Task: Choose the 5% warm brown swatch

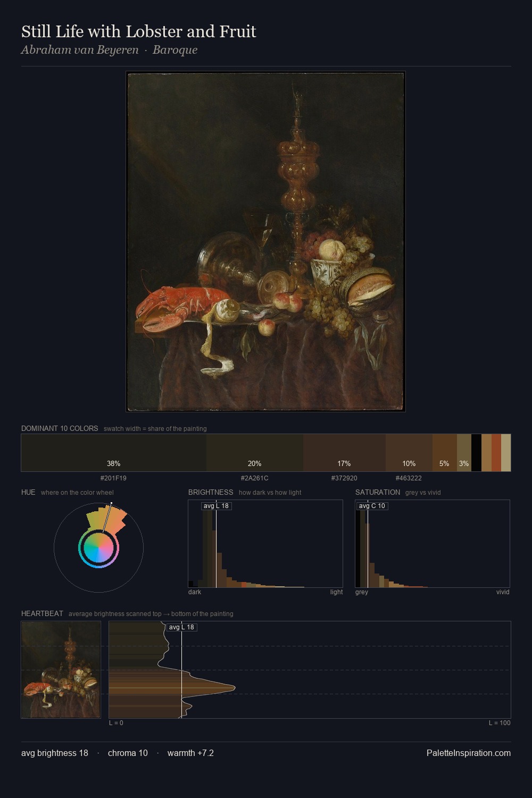Action: pyautogui.click(x=445, y=453)
